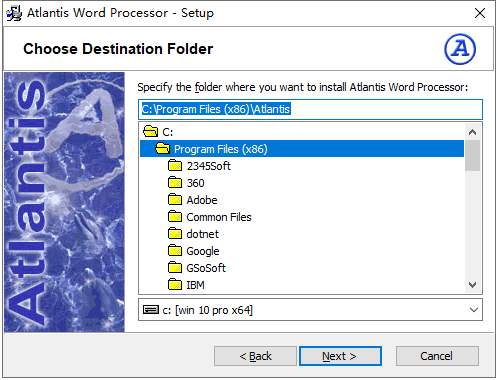The image size is (498, 380).
Task: Click the GSoSoft folder icon
Action: pos(175,268)
